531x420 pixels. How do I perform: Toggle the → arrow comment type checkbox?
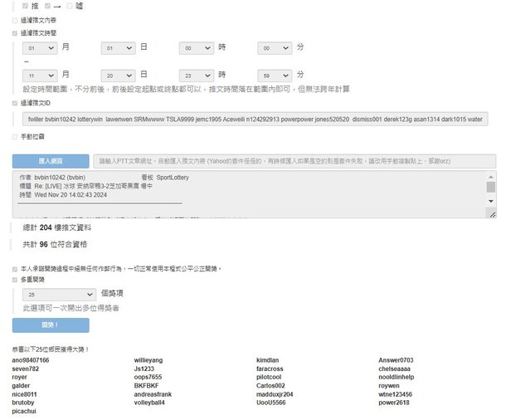click(48, 6)
